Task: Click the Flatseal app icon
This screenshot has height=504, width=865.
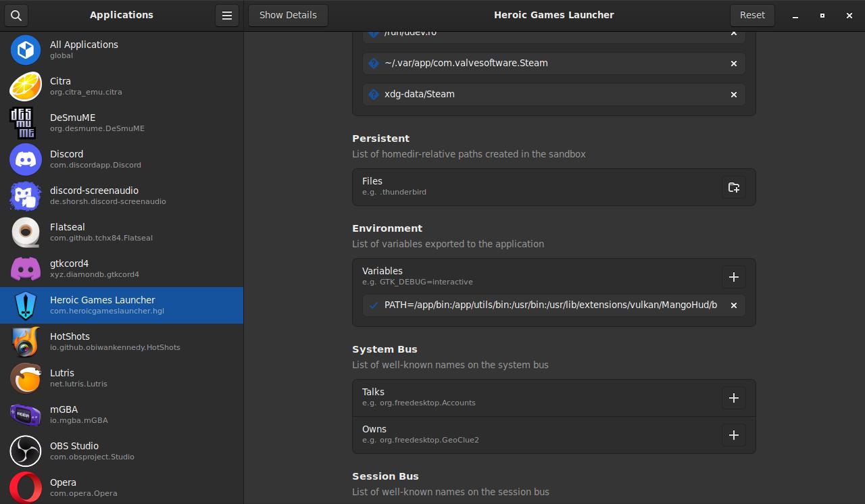Action: (26, 232)
